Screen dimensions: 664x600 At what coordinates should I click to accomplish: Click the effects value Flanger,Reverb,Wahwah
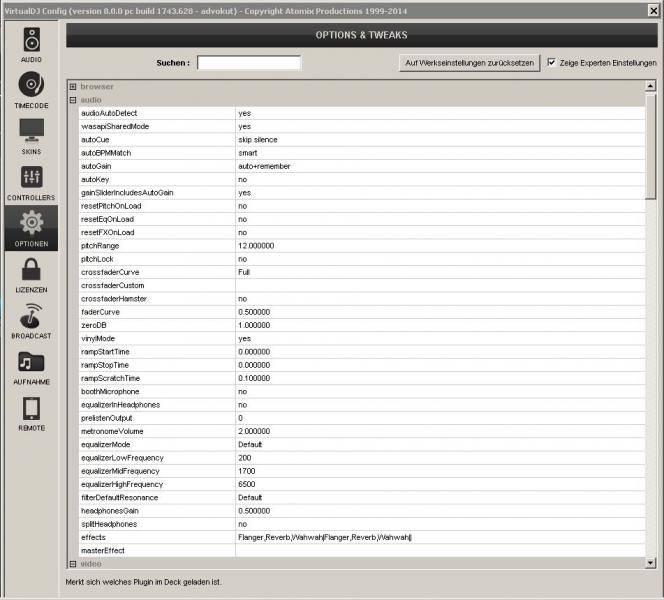click(x=325, y=537)
